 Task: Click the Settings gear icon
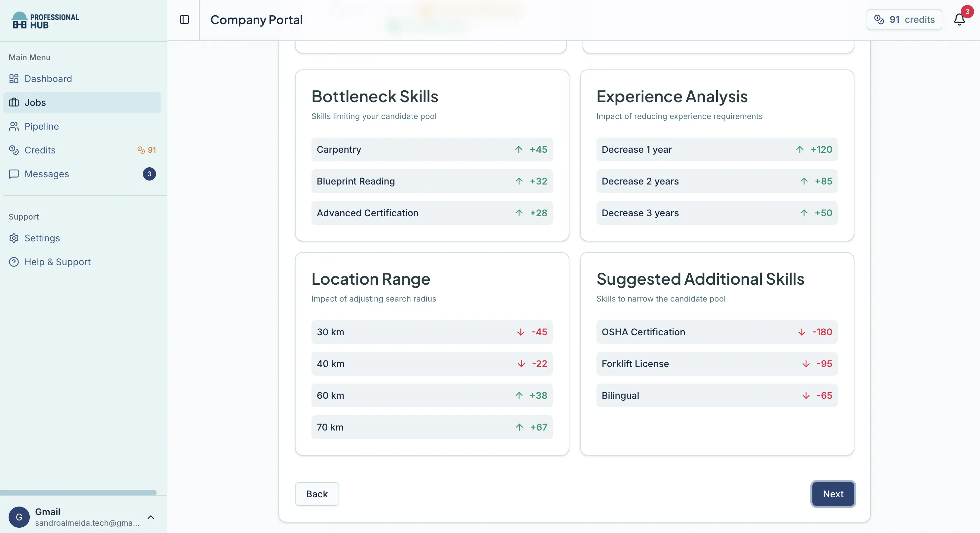(14, 238)
